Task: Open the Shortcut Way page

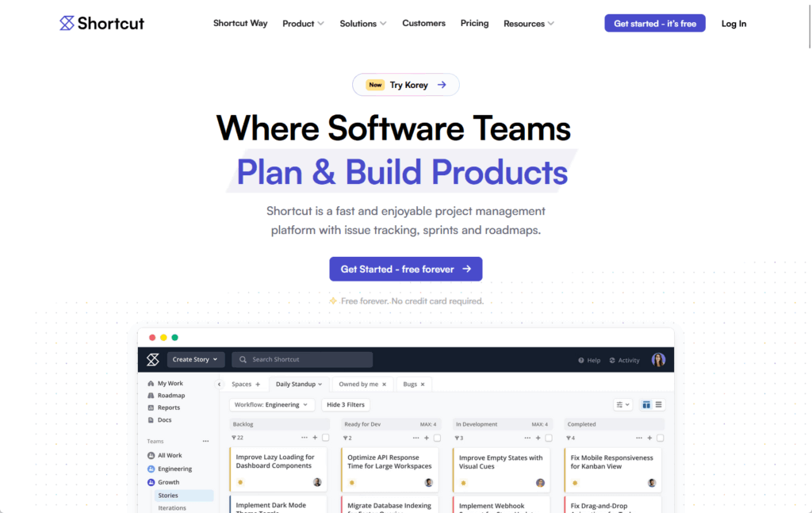Action: pos(240,23)
